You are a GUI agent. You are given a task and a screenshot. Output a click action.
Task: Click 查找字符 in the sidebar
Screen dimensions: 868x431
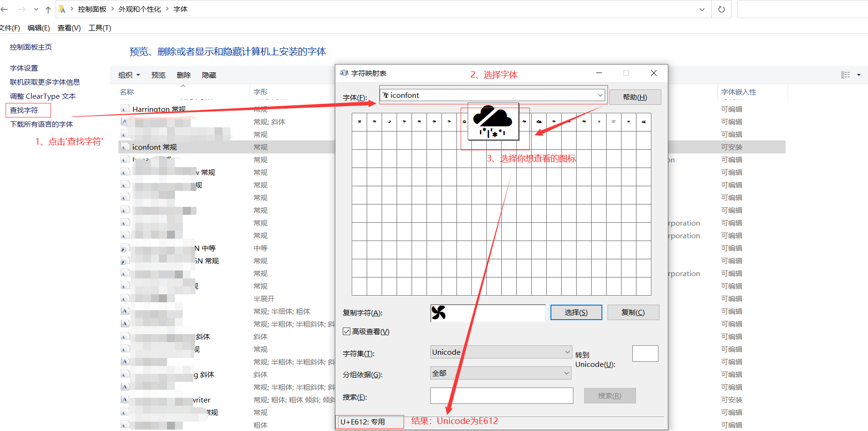24,110
